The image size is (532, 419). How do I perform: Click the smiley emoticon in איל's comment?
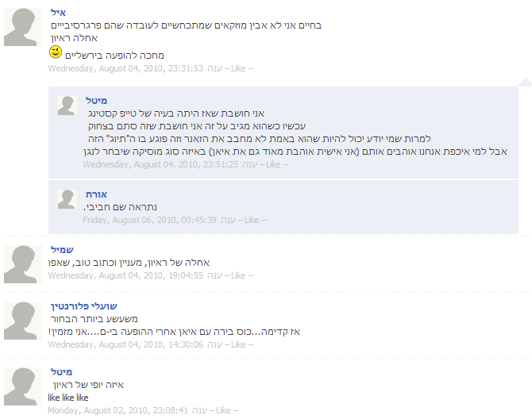tap(56, 52)
